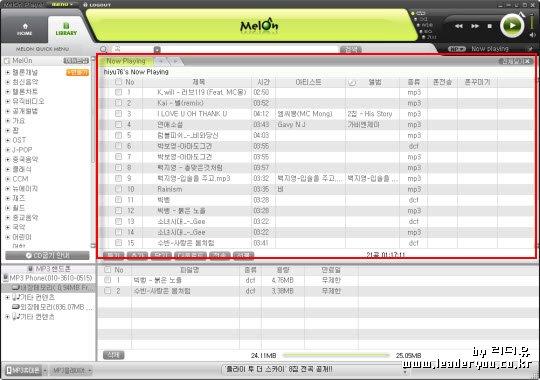Skip to previous track with rewind icon
The width and height of the screenshot is (540, 380).
[x=459, y=26]
